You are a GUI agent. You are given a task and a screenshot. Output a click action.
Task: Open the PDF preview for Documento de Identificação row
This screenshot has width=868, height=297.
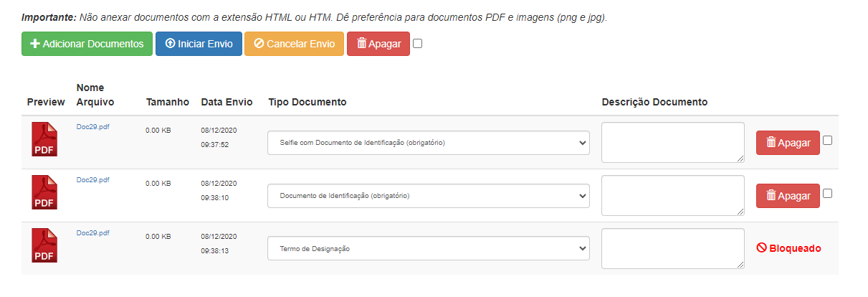pos(44,192)
